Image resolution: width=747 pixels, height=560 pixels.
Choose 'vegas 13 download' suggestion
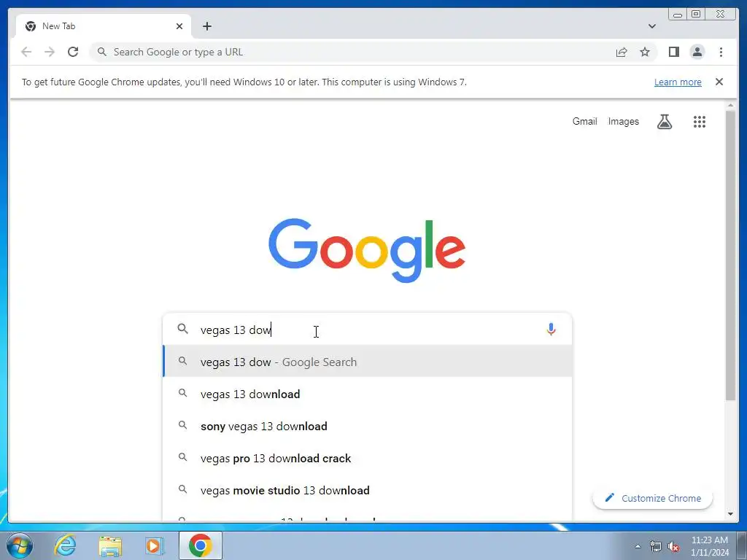click(368, 394)
